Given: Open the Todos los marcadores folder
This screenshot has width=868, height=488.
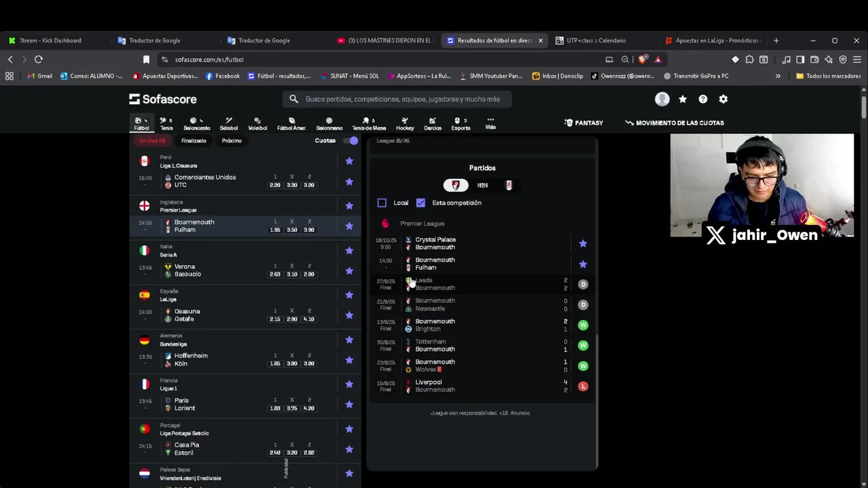Looking at the screenshot, I should click(828, 76).
